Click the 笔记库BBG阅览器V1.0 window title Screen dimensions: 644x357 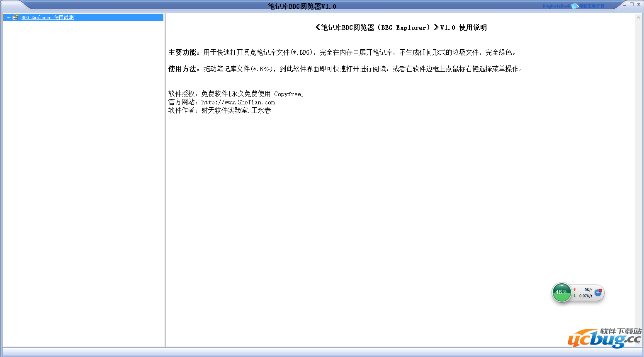(302, 6)
